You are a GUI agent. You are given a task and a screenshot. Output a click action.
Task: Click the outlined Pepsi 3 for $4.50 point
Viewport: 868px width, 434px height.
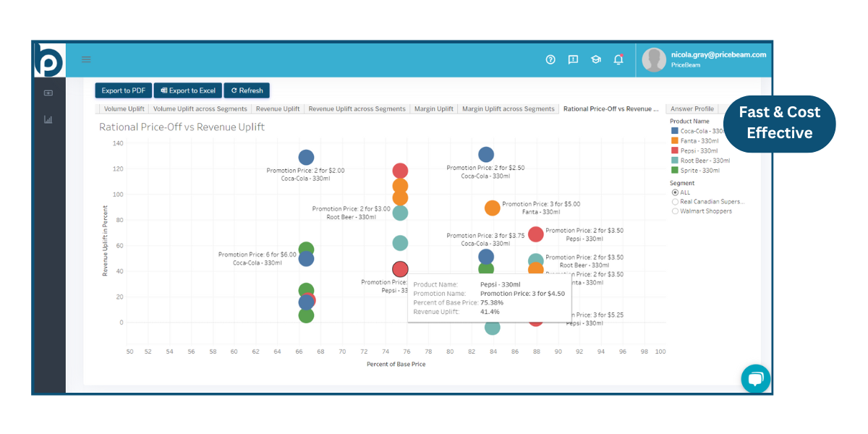(400, 269)
